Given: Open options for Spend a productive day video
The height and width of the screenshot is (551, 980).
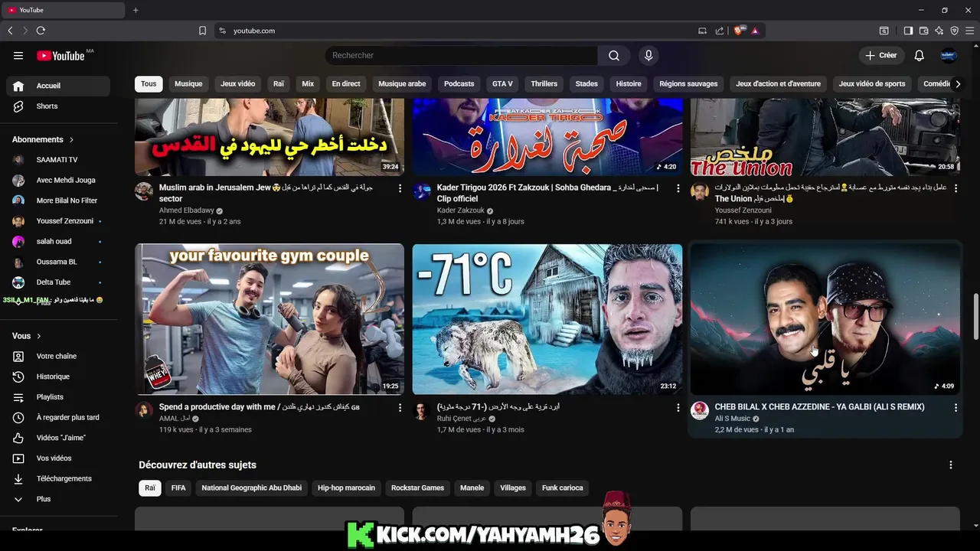Looking at the screenshot, I should (x=400, y=408).
